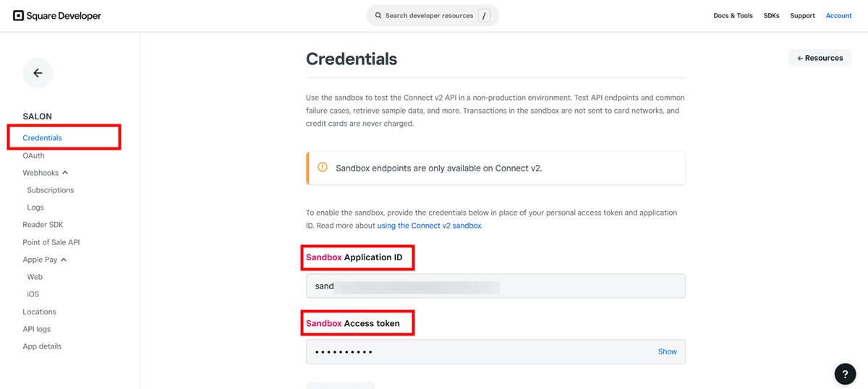
Task: Click the back arrow button in sidebar
Action: point(38,73)
